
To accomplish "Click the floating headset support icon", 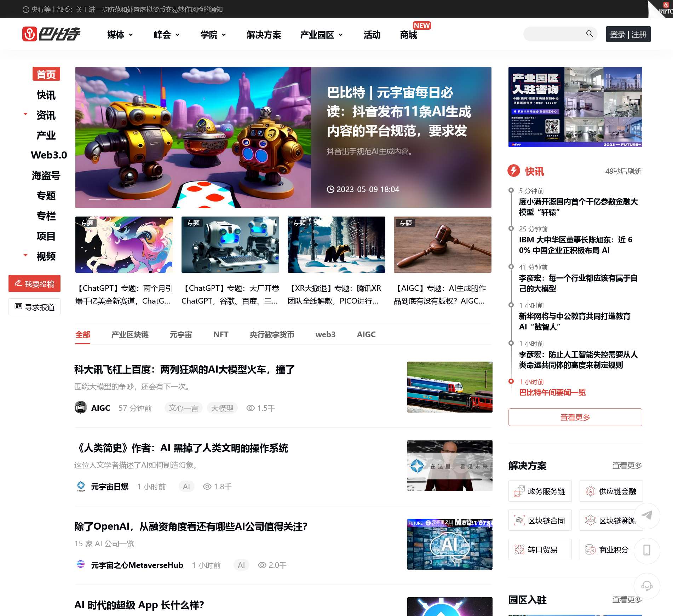I will (647, 586).
